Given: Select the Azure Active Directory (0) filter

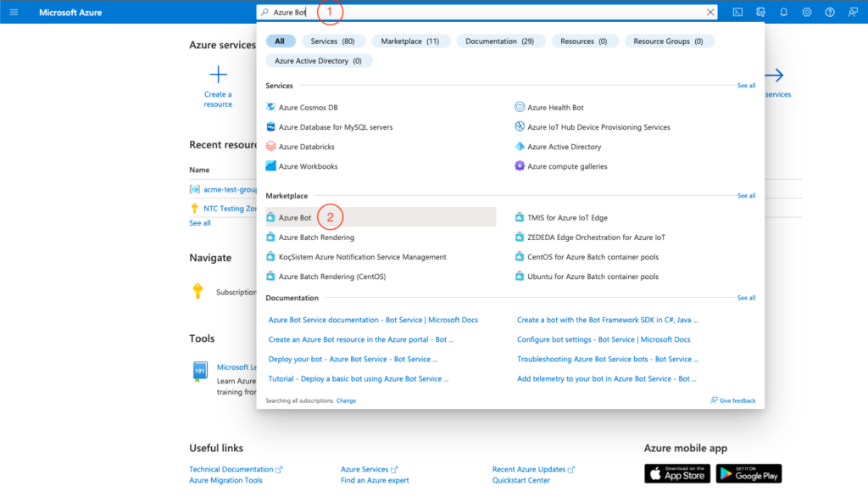Looking at the screenshot, I should (x=319, y=61).
